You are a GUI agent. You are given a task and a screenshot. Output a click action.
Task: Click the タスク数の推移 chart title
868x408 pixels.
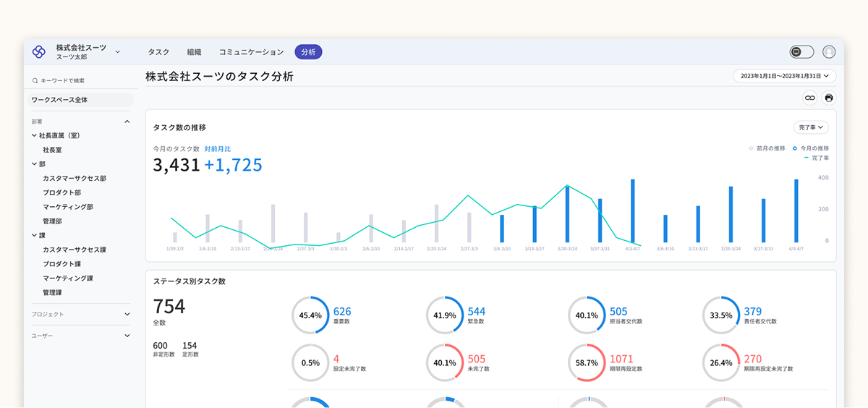[x=179, y=127]
